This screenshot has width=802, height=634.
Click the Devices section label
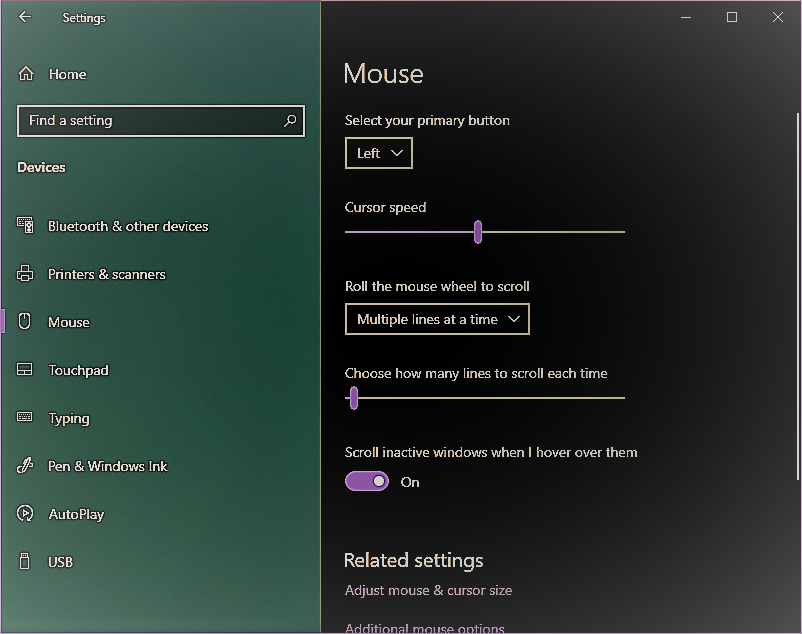pyautogui.click(x=41, y=168)
